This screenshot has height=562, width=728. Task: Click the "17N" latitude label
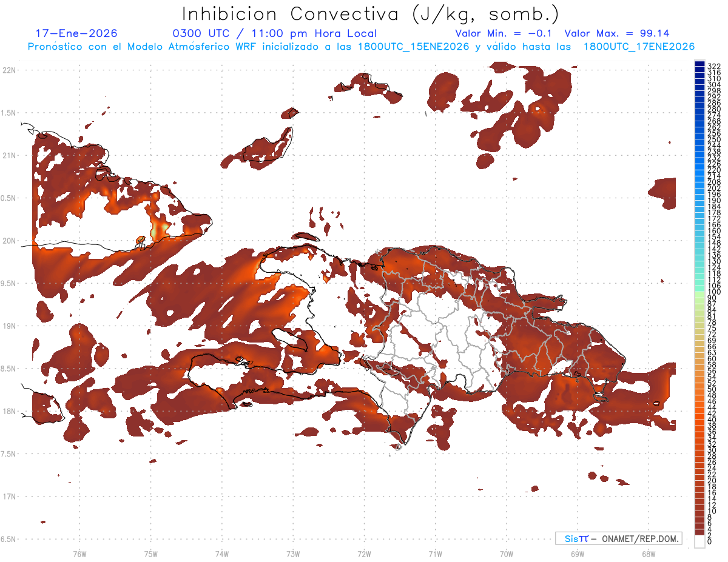(9, 497)
